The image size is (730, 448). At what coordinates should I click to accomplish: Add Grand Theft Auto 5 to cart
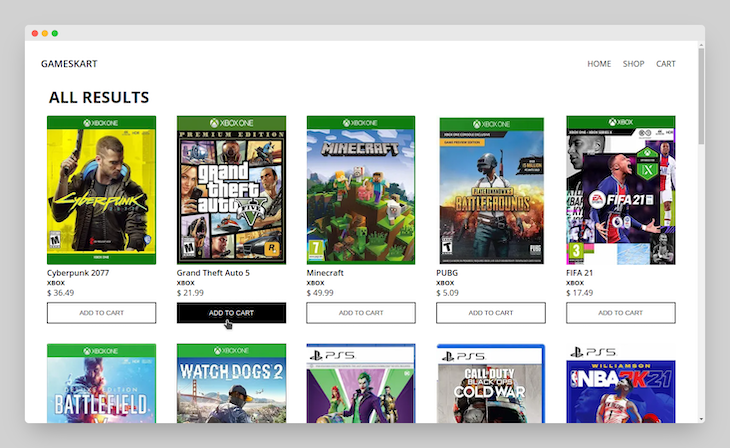(x=231, y=313)
